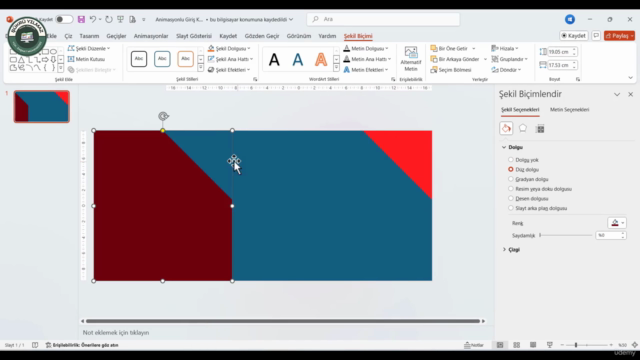Click the Seçim Bölmesi icon
This screenshot has height=360, width=640.
click(x=434, y=70)
